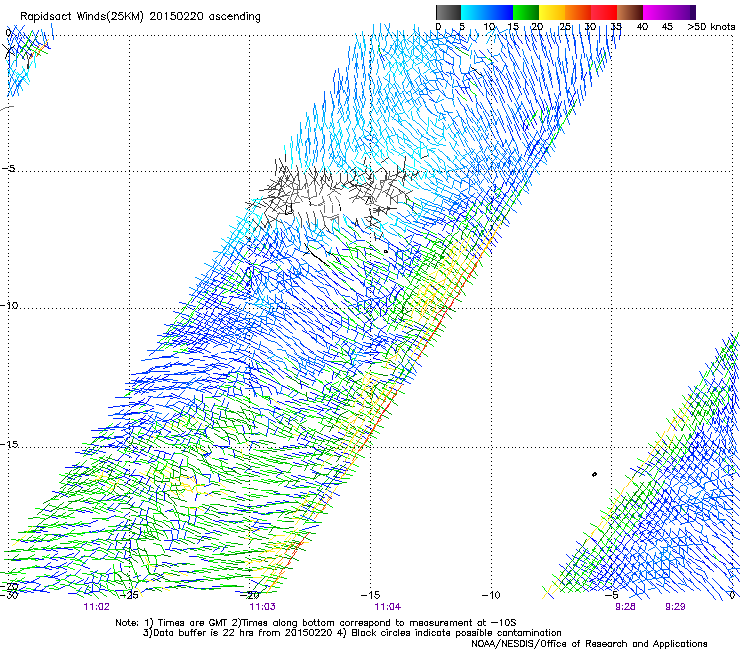Click the '40' legend scale label
Image resolution: width=740 pixels, height=650 pixels.
pos(642,27)
